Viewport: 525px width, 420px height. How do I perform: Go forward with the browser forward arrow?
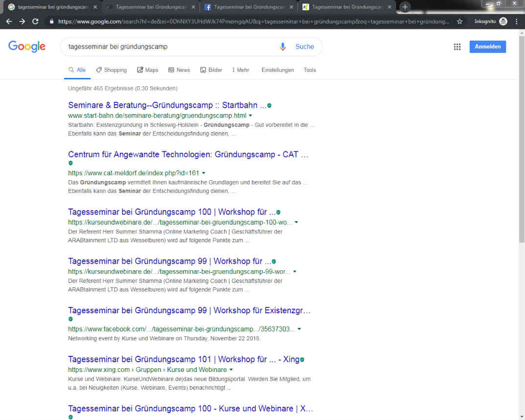point(22,22)
